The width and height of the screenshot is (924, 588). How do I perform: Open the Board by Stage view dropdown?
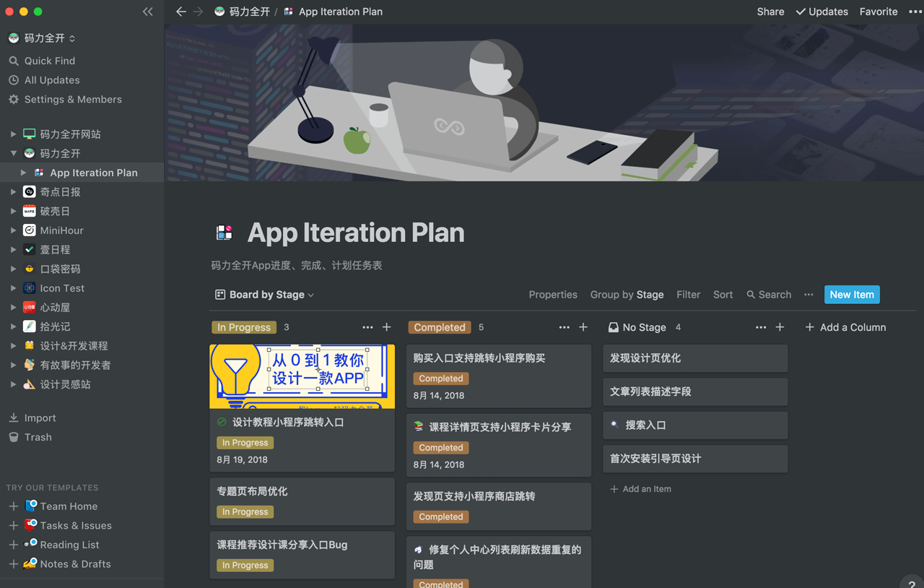pos(265,295)
